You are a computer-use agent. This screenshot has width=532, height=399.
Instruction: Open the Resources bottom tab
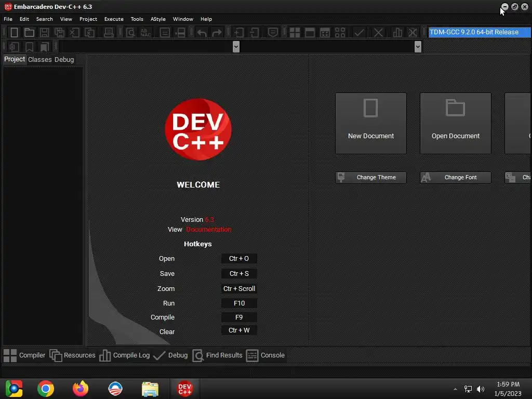coord(73,355)
